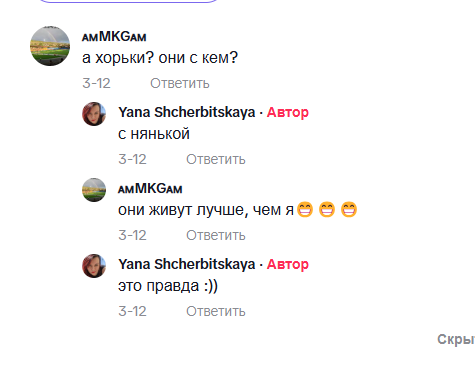Click the 3-12 date under top comment
Viewport: 475px width, 366px height.
tap(96, 83)
